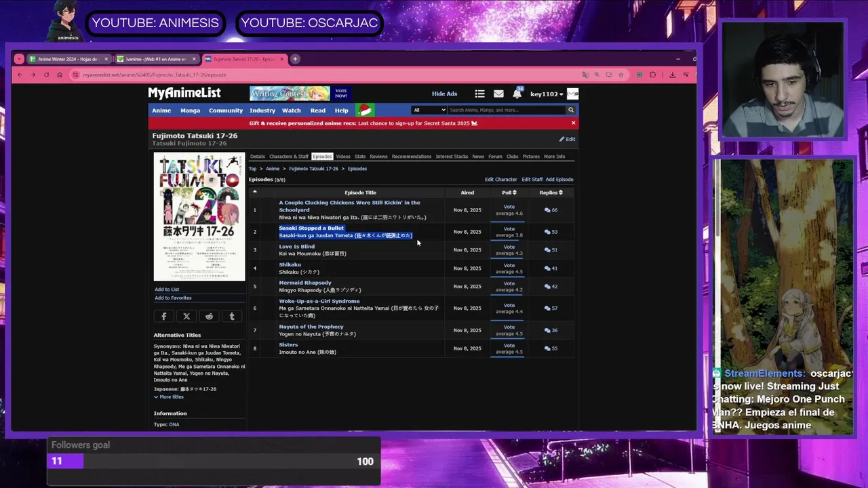Click Edit Character link

[500, 180]
